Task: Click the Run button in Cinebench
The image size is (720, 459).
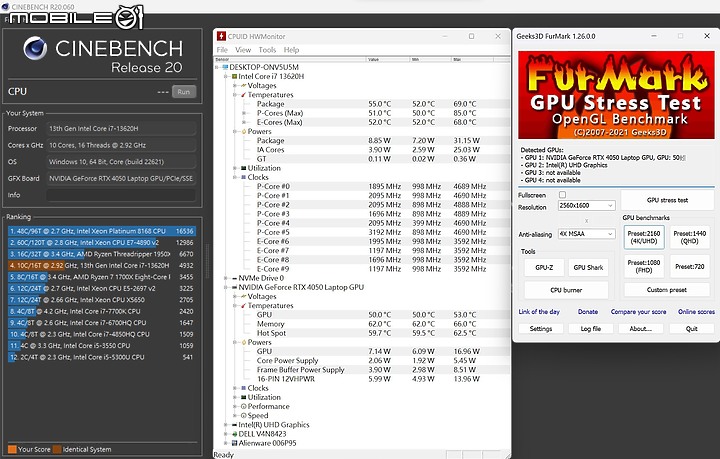Action: coord(184,92)
